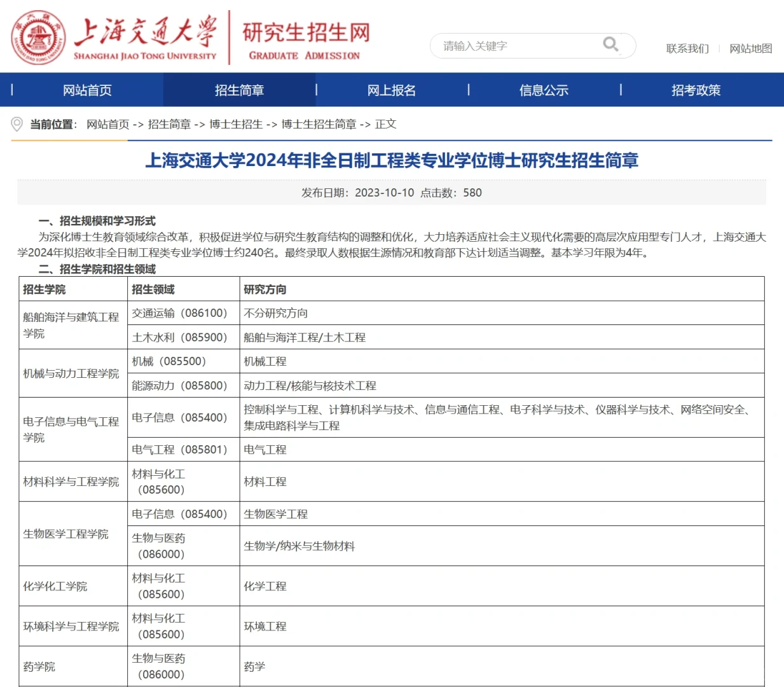Click the 上海交通大学 calligraphy title image
This screenshot has height=687, width=784.
click(145, 37)
